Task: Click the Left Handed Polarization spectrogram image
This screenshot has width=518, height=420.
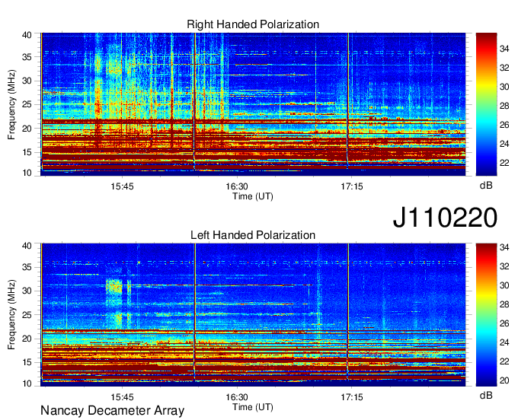Action: click(x=254, y=315)
